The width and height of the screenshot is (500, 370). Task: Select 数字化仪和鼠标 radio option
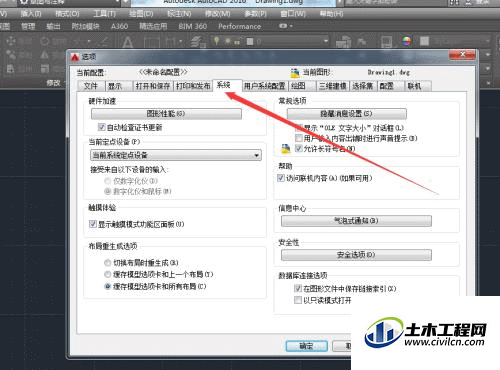107,191
